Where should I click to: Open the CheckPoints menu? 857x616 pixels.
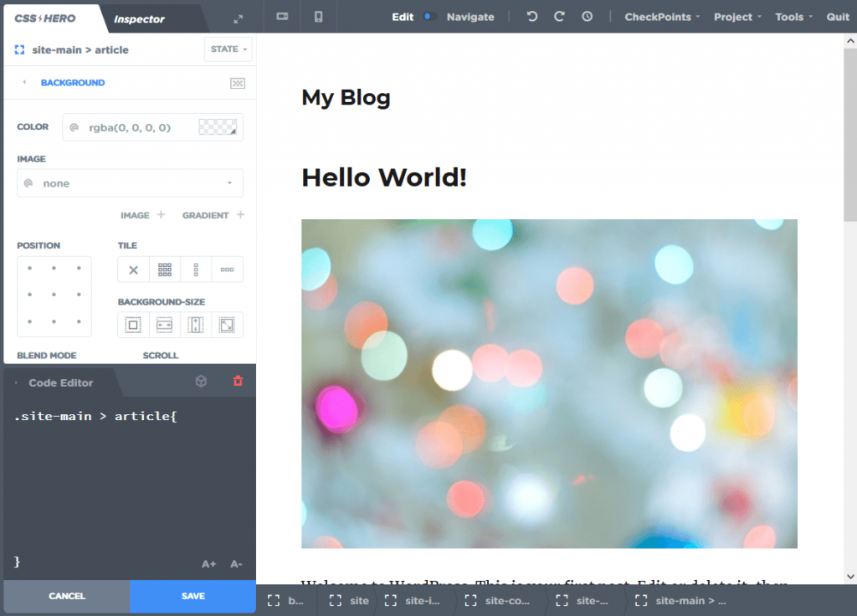(659, 16)
